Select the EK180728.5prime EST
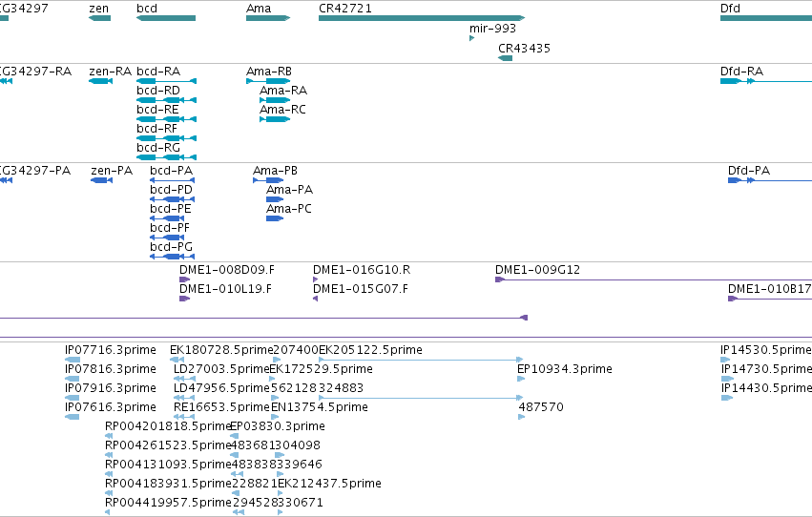This screenshot has width=812, height=517. [x=177, y=360]
